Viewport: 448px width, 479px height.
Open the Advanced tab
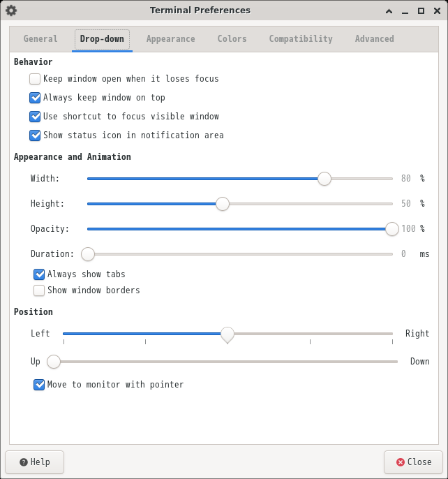[375, 39]
